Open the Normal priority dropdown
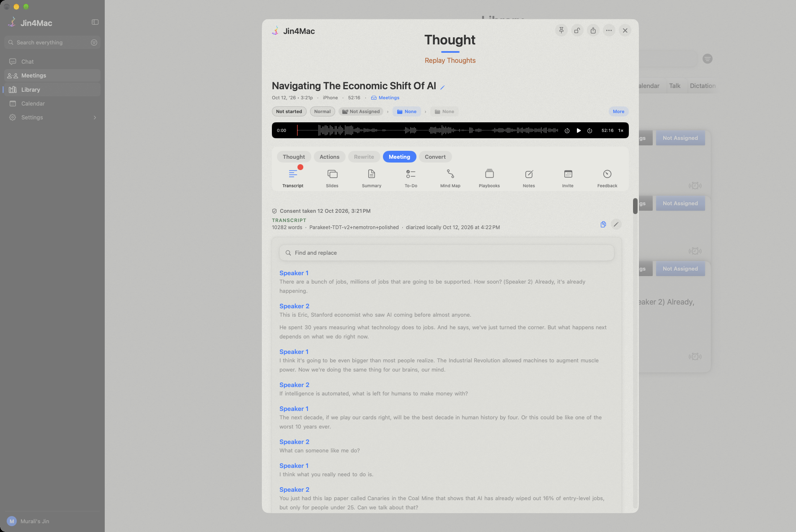 pyautogui.click(x=322, y=111)
